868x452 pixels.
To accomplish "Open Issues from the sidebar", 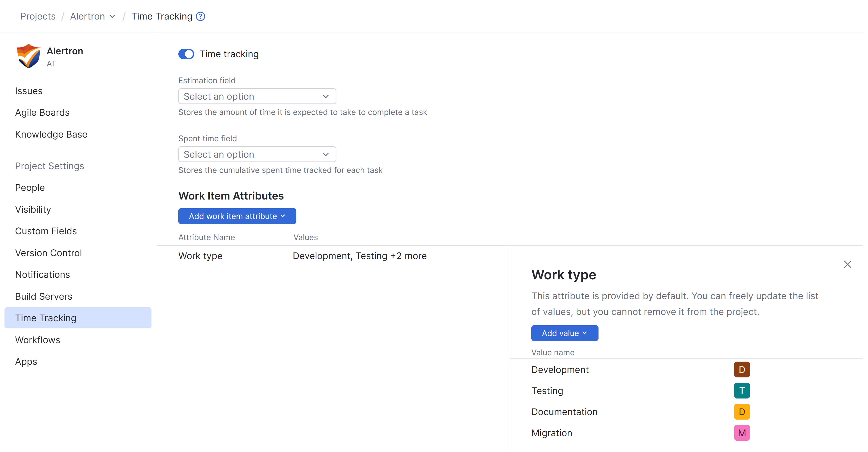I will click(x=29, y=91).
